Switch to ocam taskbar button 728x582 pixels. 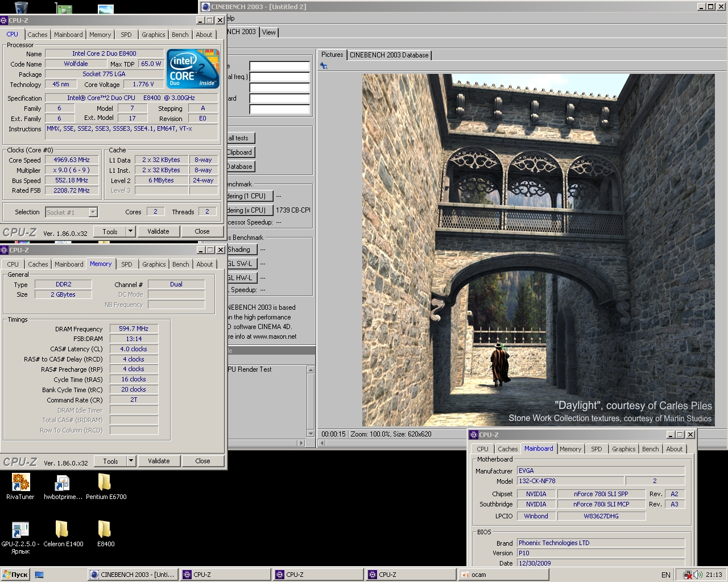(x=503, y=575)
